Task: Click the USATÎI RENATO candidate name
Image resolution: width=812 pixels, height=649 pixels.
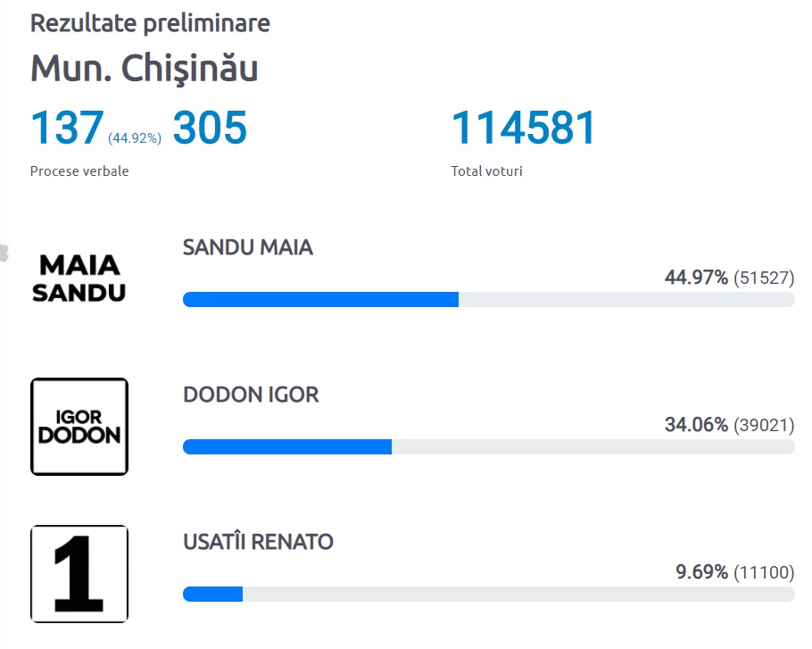Action: pyautogui.click(x=258, y=542)
